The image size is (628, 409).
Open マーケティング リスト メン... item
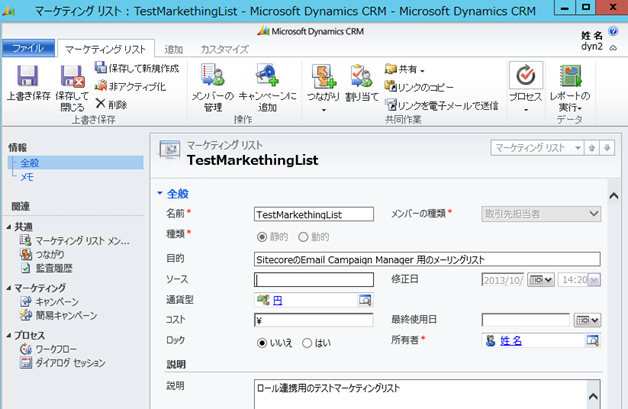click(74, 241)
